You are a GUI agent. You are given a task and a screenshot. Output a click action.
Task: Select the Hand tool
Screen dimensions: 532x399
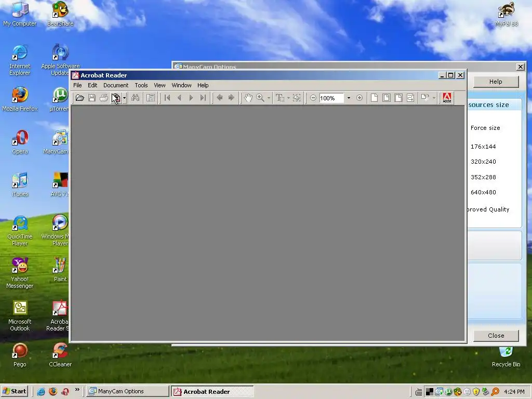tap(248, 98)
